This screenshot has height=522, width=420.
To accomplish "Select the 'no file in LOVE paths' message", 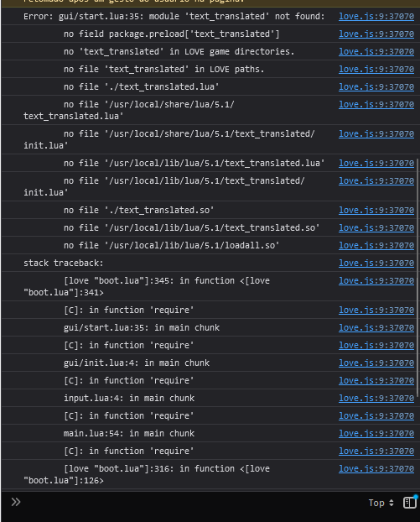I will pos(164,70).
